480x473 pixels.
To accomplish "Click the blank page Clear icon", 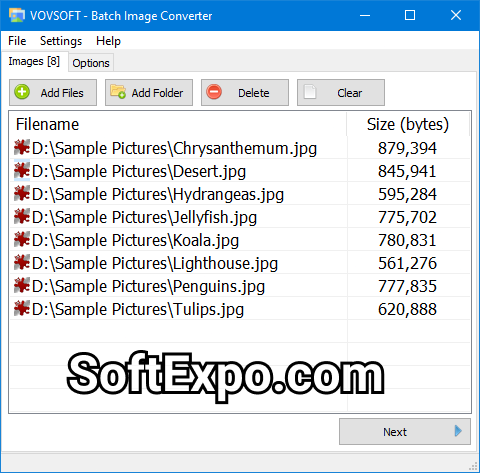I will point(310,92).
